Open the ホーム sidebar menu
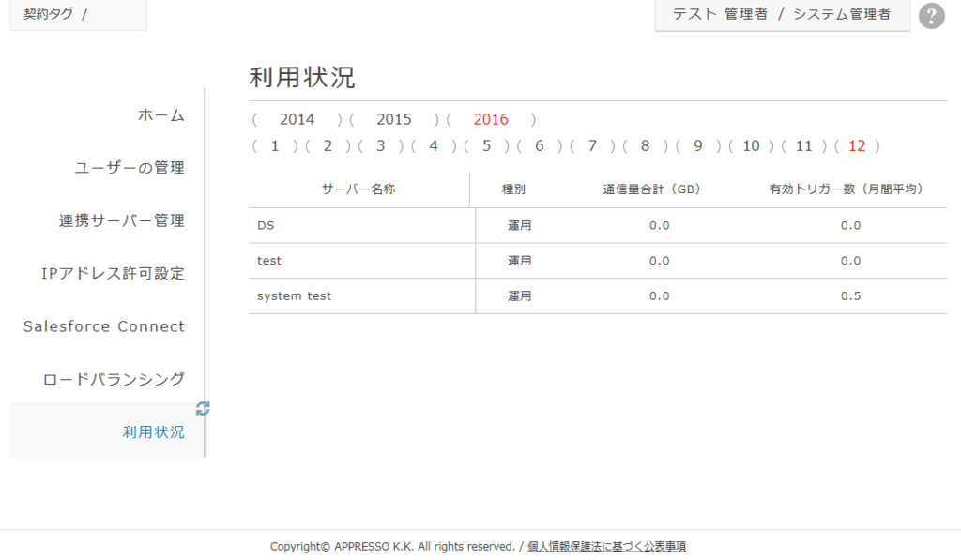The image size is (961, 560). pos(161,114)
